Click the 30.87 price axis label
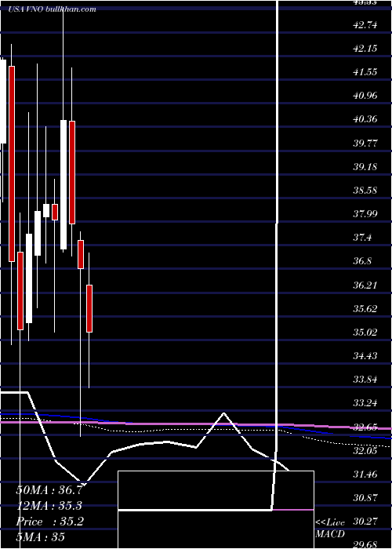 pyautogui.click(x=365, y=498)
